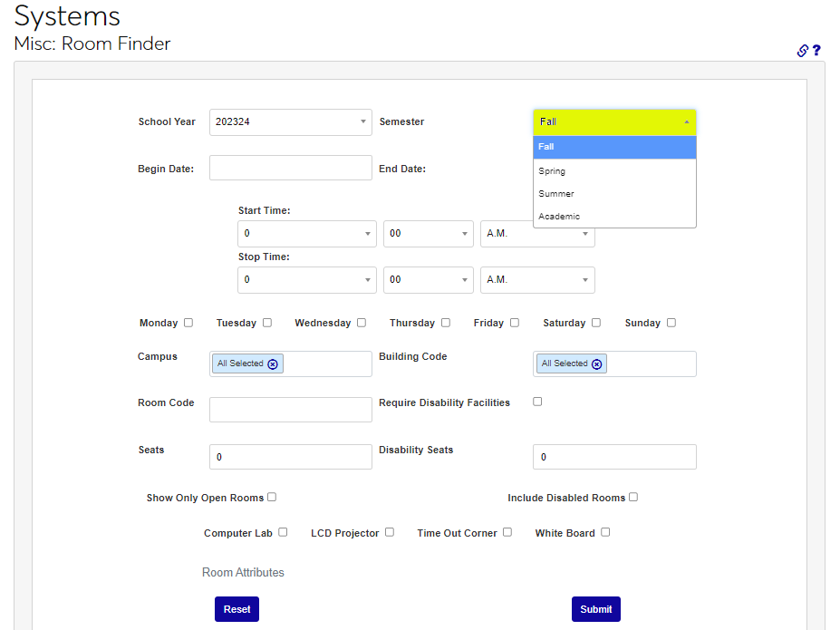Remove the Building Code All Selected tag
The width and height of the screenshot is (840, 630).
pyautogui.click(x=596, y=363)
